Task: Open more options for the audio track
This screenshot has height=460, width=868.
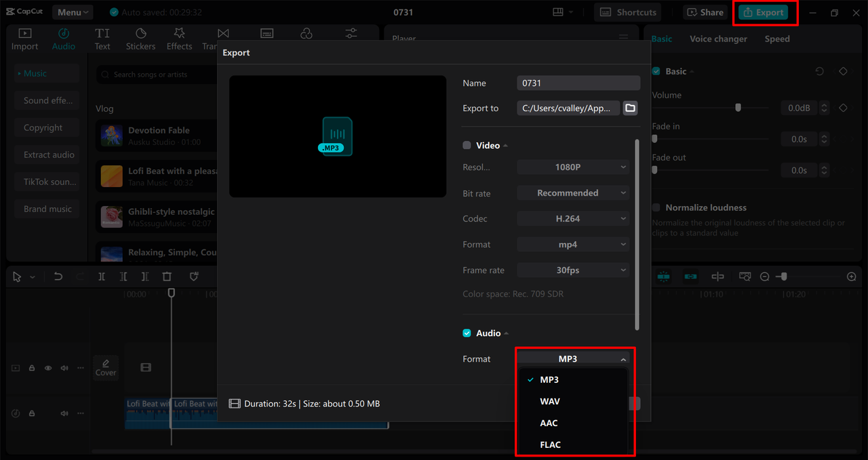Action: 80,413
